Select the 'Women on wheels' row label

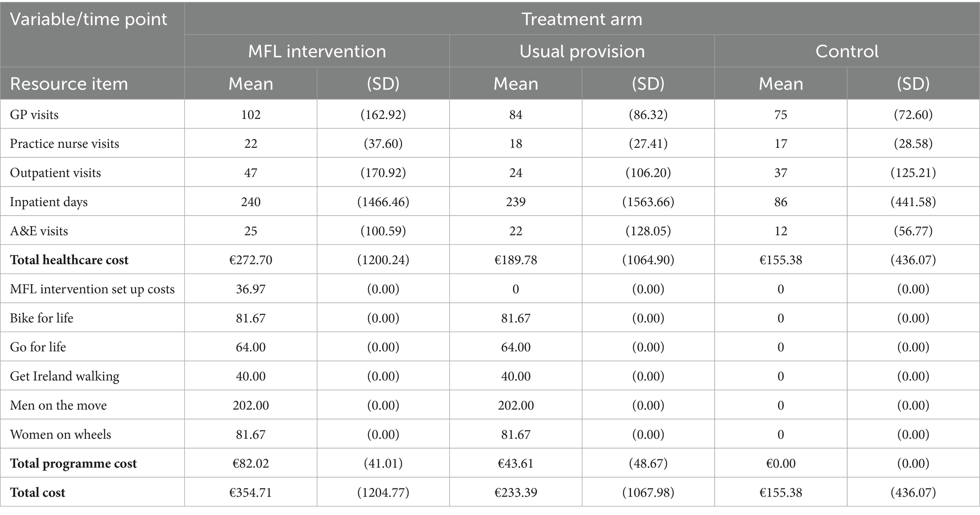[x=61, y=434]
